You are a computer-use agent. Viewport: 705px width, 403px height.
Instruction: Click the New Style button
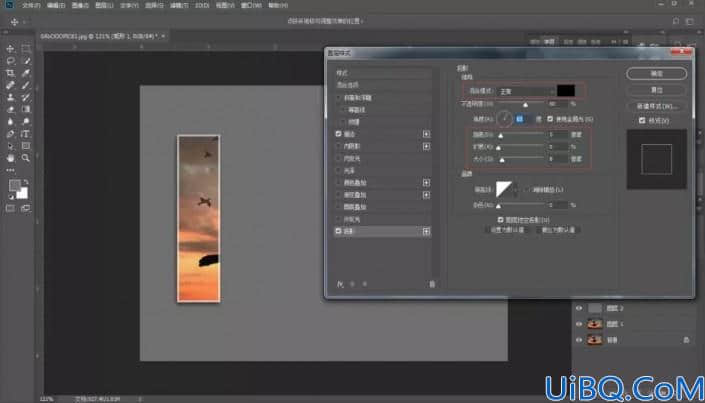(656, 106)
